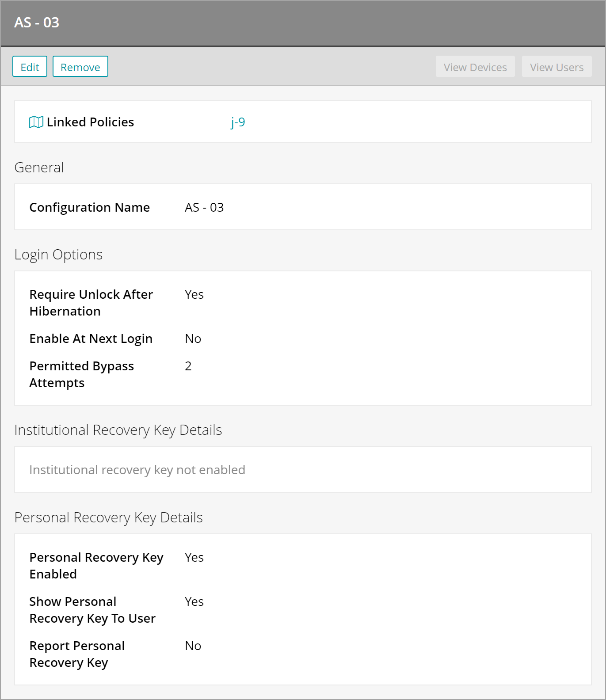Open View Devices

(475, 67)
